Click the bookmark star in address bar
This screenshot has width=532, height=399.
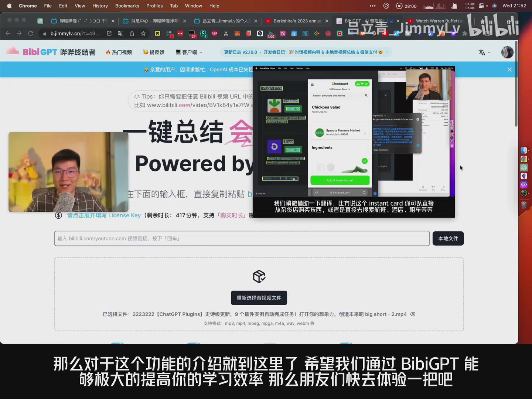143,34
